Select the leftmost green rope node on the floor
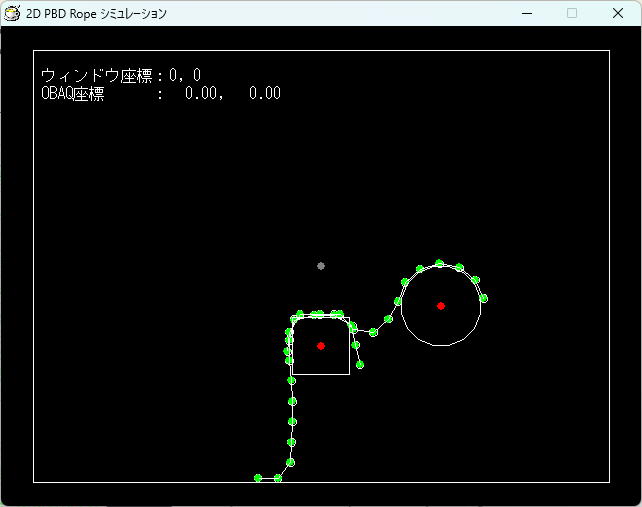This screenshot has height=507, width=642. (258, 478)
